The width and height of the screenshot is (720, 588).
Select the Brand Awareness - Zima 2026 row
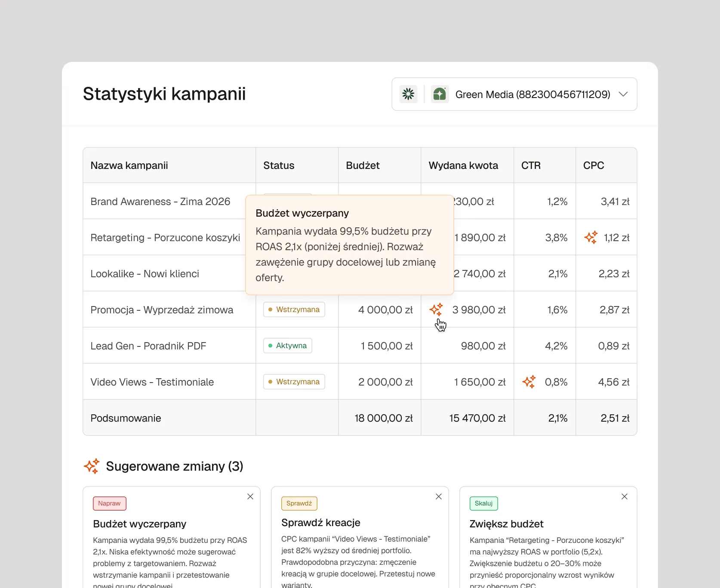[160, 201]
